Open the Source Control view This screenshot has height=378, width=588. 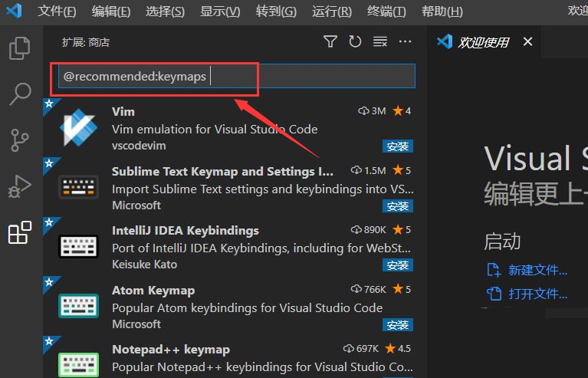19,140
